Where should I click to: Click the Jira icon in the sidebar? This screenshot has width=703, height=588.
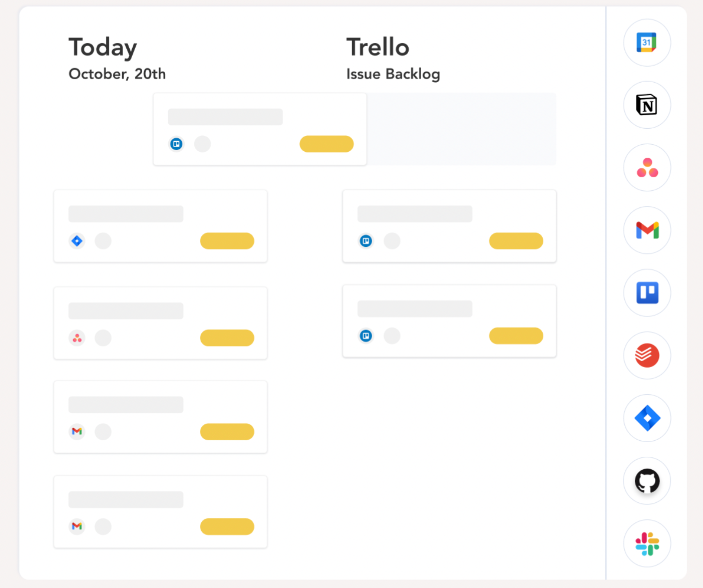(647, 418)
